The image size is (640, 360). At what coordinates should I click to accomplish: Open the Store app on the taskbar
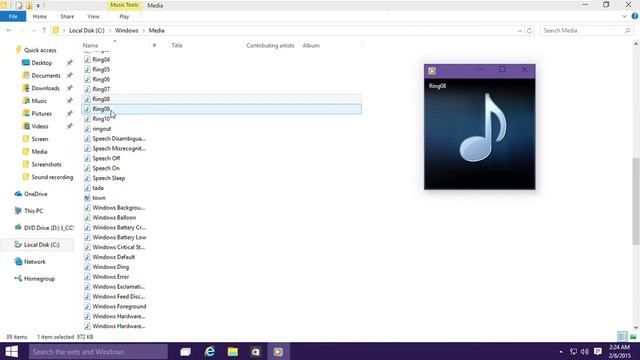256,351
